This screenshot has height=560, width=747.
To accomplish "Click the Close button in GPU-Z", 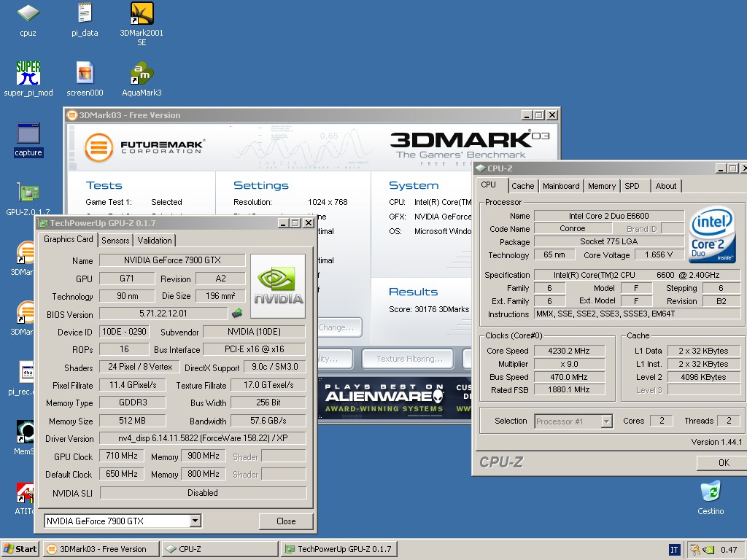I will click(x=286, y=521).
